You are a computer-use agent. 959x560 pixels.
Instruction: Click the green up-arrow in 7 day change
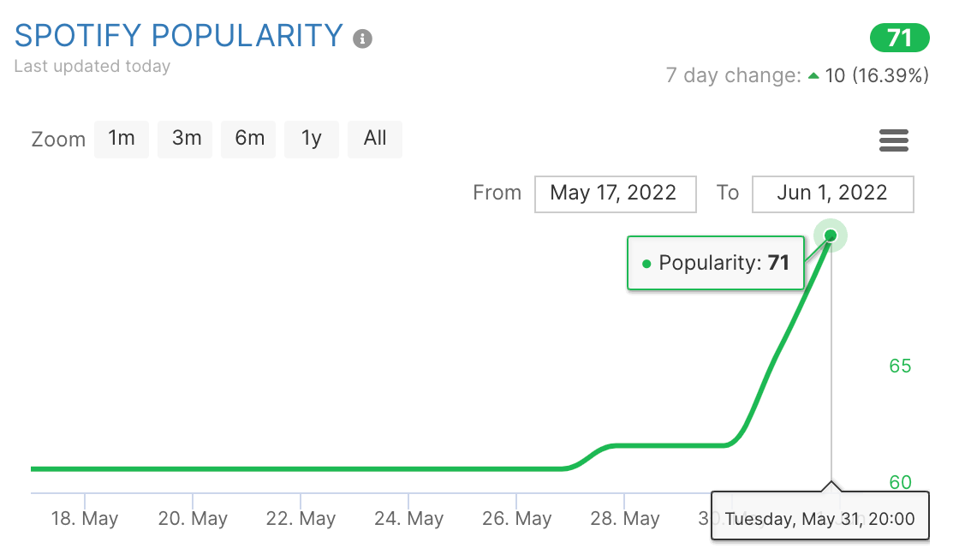[x=813, y=76]
